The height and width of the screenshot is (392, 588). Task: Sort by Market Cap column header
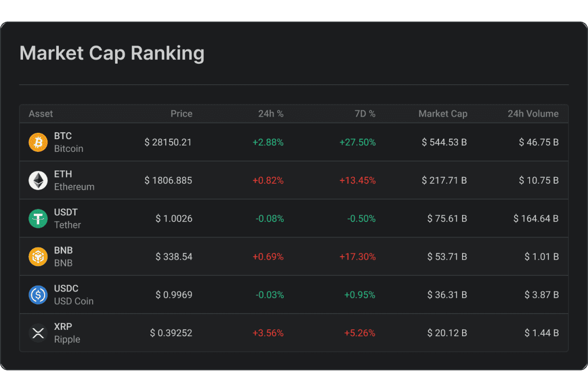(x=443, y=114)
